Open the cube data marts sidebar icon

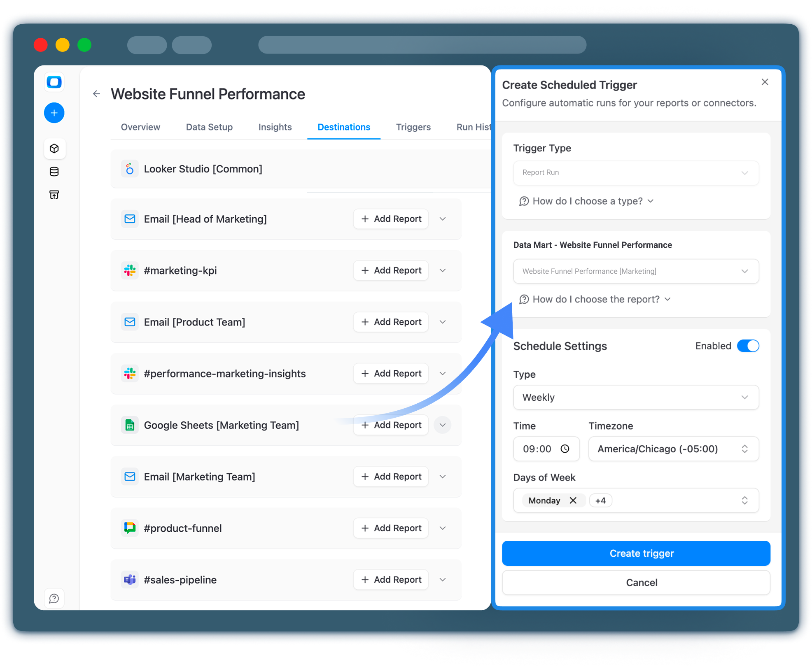54,149
